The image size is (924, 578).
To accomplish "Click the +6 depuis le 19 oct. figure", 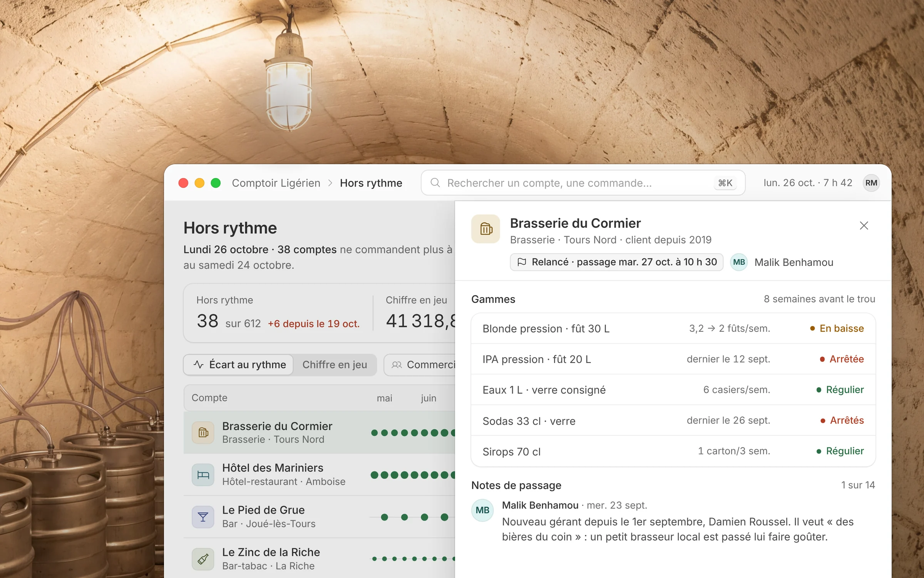I will [313, 323].
